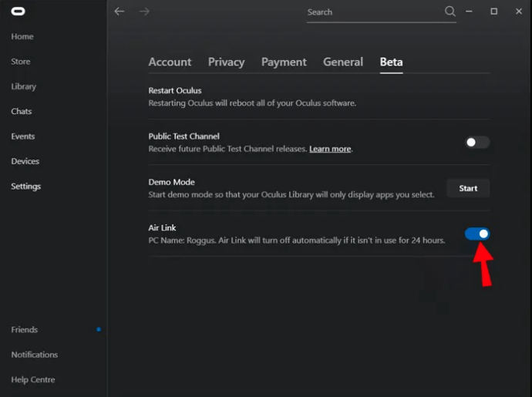
Task: Open Library in the sidebar
Action: click(x=24, y=86)
